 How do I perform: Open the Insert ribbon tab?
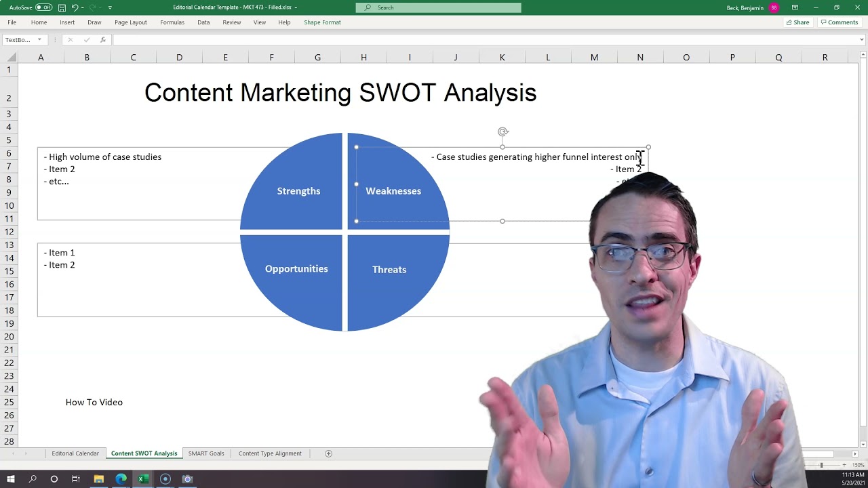[67, 22]
